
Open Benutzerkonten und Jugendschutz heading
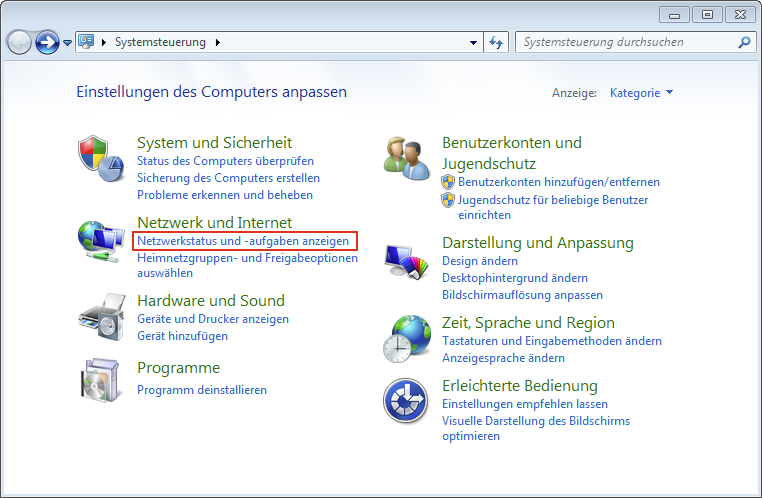[x=512, y=153]
